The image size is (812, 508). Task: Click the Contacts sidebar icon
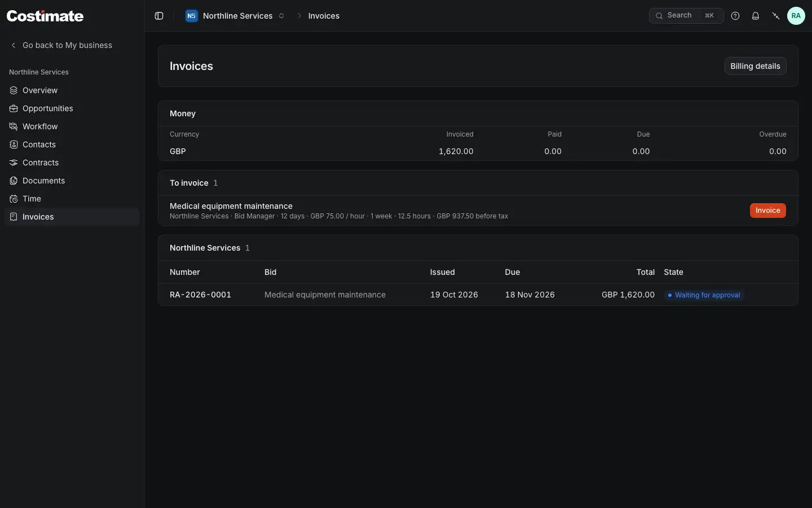coord(14,144)
